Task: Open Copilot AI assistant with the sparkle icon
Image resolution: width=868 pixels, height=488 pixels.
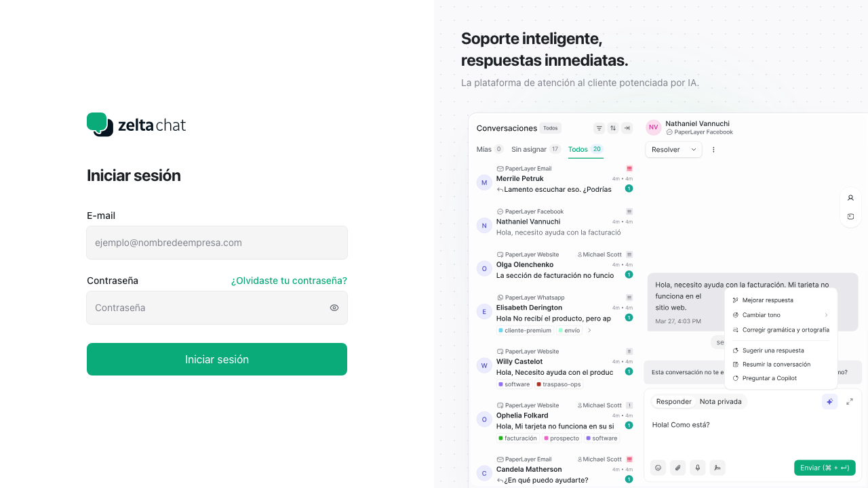Action: (x=829, y=401)
